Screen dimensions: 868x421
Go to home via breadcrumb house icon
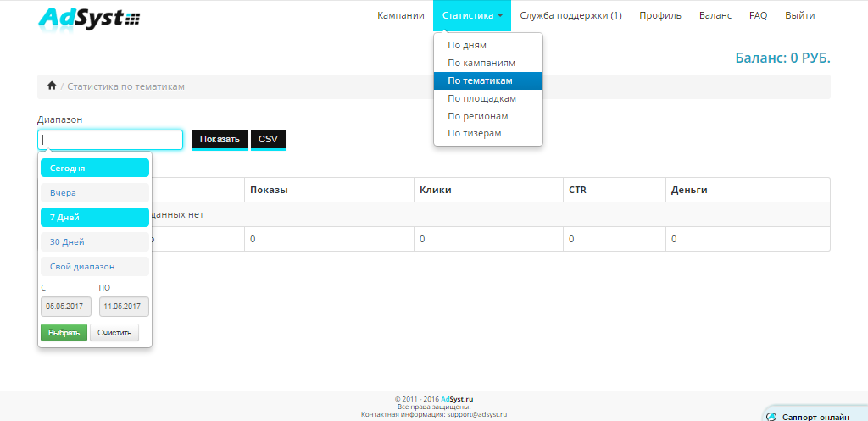pos(52,86)
